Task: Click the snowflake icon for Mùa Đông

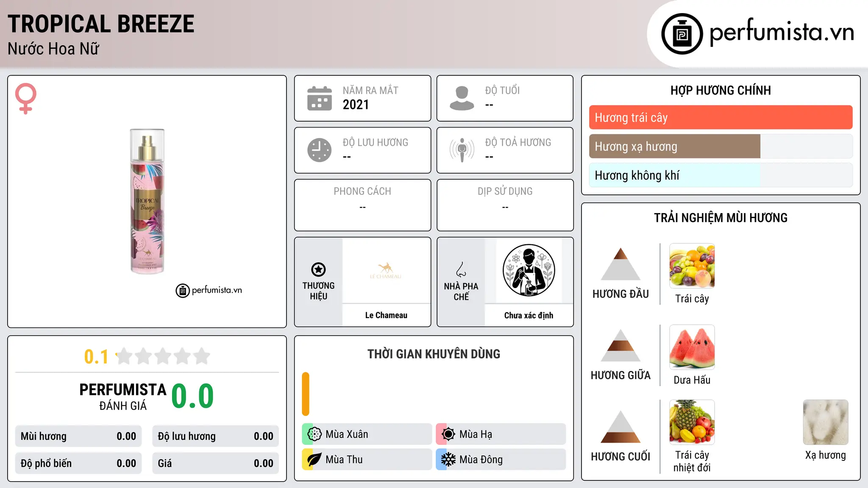Action: pyautogui.click(x=448, y=460)
